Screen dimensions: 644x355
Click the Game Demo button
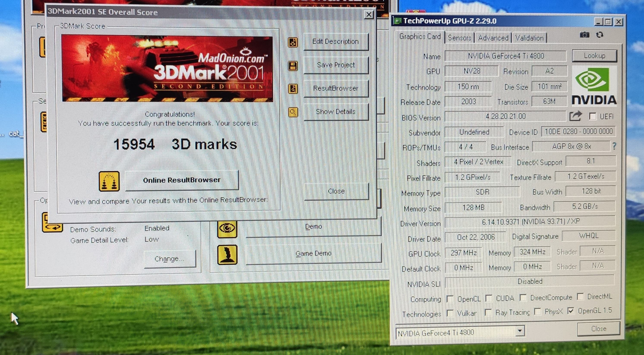[x=314, y=254]
